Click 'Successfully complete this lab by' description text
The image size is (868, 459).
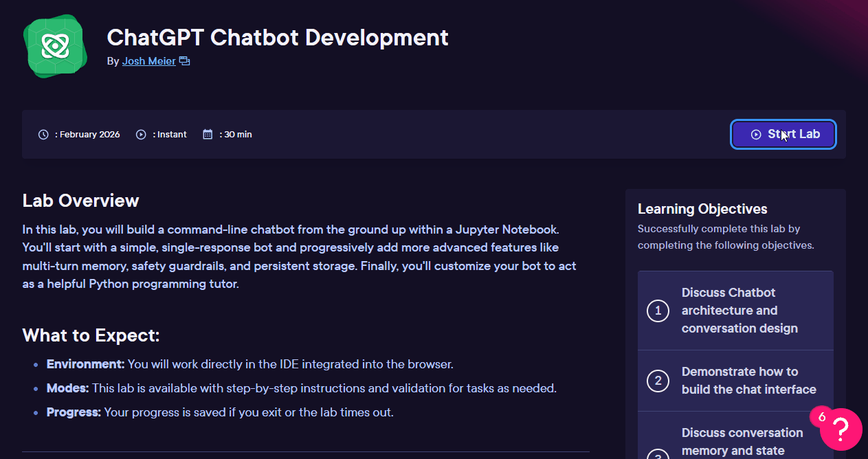pos(719,229)
